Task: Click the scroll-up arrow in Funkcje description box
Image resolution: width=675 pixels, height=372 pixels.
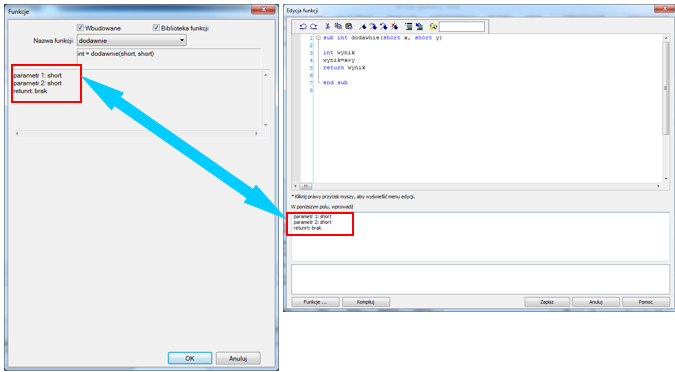Action: [266, 75]
